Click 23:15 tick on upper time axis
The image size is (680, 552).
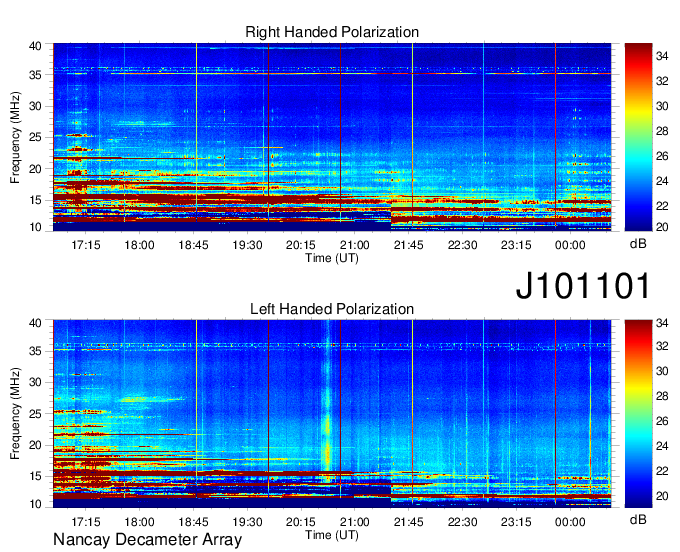tap(516, 245)
